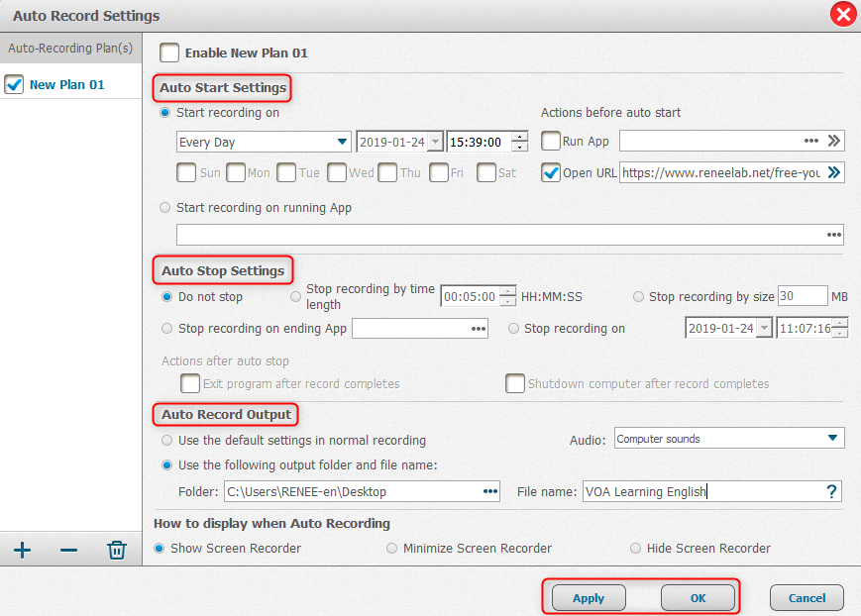Enable New Plan 01 checkbox
Viewport: 861px width, 616px height.
click(x=170, y=52)
